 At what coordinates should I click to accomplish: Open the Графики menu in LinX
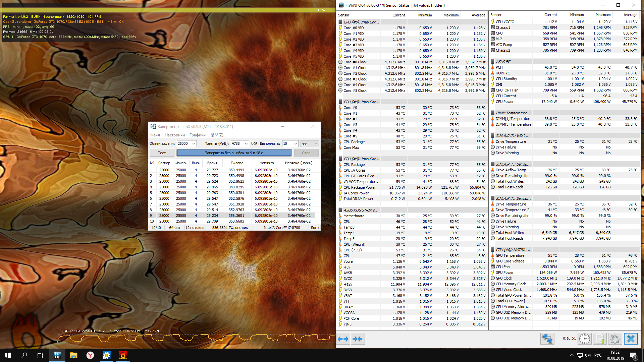click(x=197, y=135)
